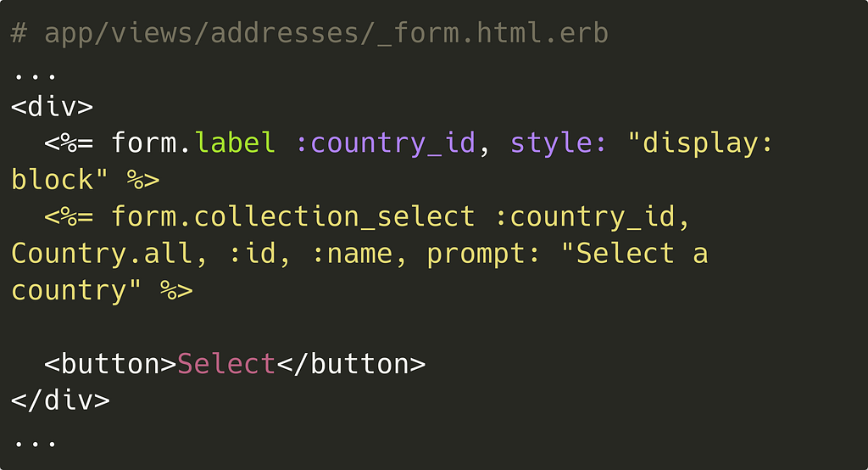The image size is (868, 470).
Task: Click form.collection_select method call
Action: coord(292,216)
